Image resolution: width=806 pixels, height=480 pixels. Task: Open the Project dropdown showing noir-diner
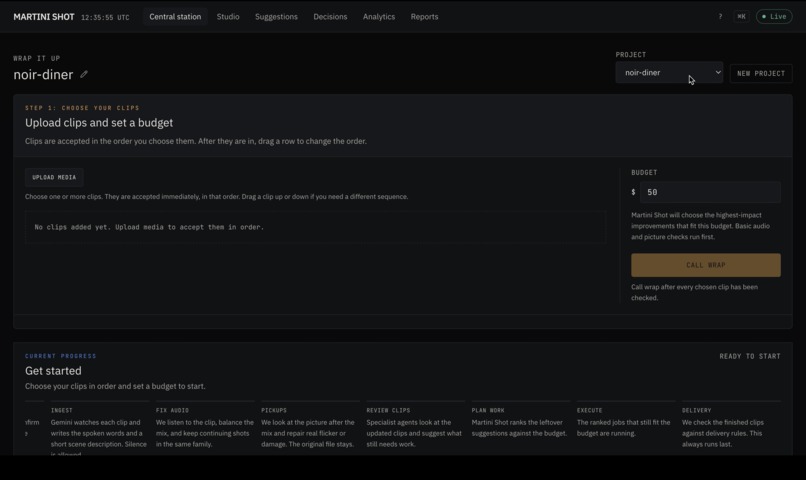(x=669, y=72)
